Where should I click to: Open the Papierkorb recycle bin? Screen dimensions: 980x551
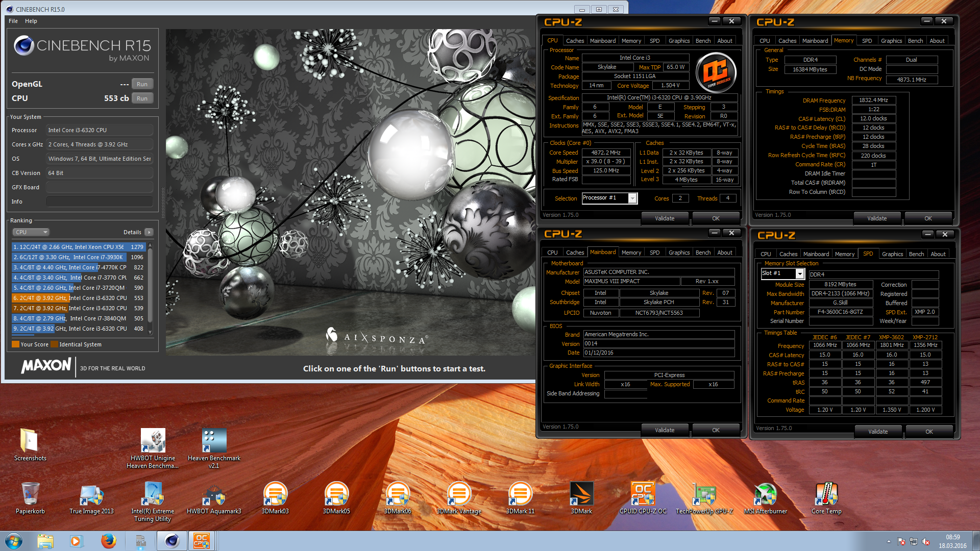point(30,498)
